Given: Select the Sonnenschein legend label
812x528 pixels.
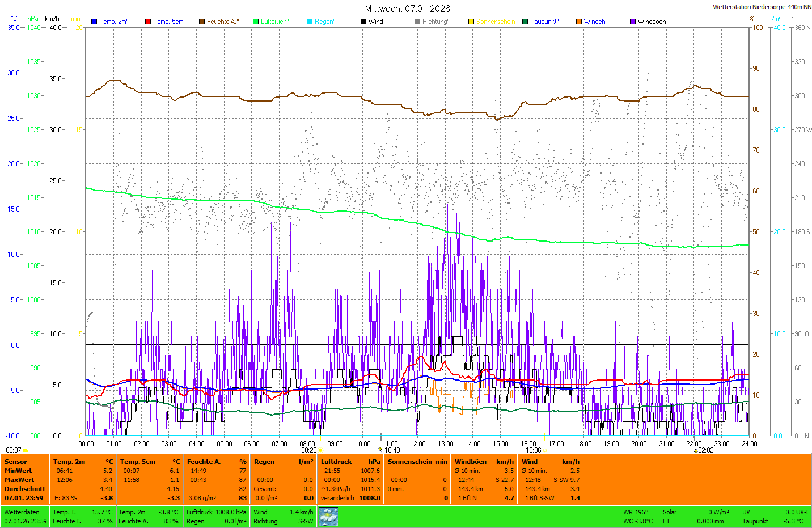Looking at the screenshot, I should [x=496, y=22].
